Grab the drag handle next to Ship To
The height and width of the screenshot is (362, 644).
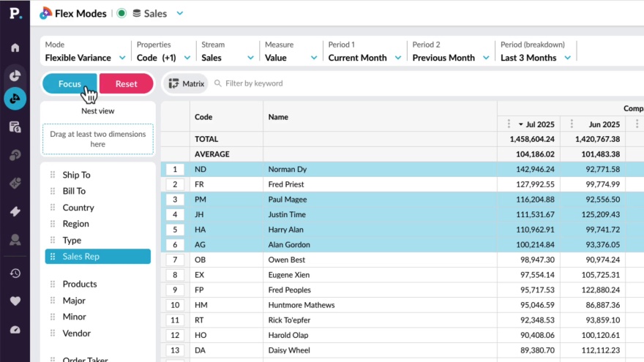pyautogui.click(x=53, y=175)
